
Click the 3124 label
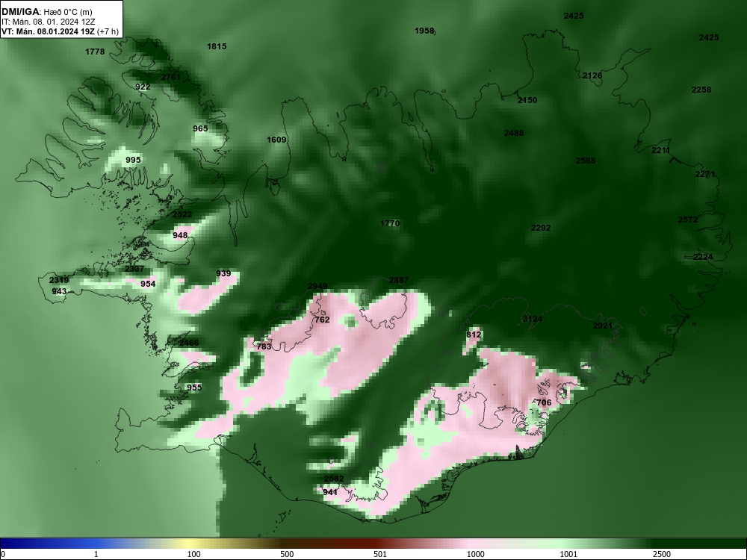coord(532,319)
